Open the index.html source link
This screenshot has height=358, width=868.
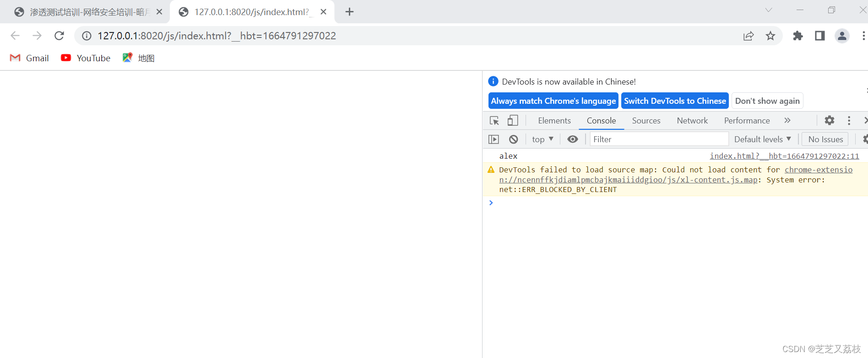784,156
